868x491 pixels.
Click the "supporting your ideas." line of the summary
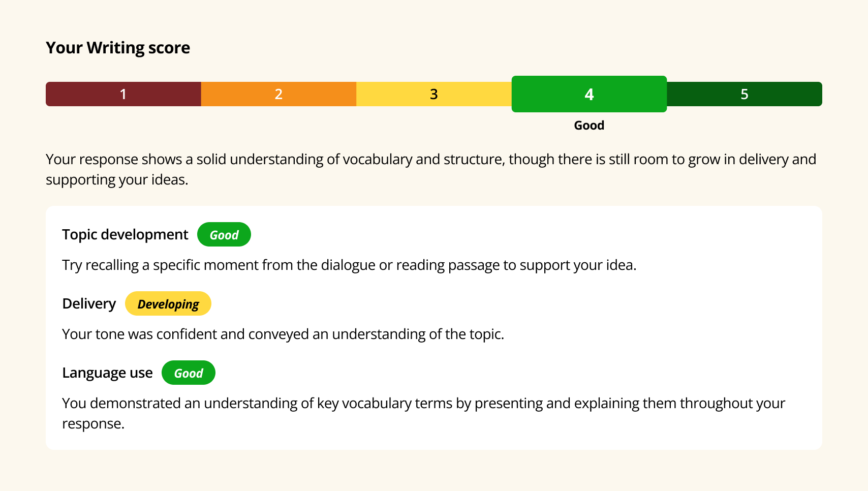117,180
